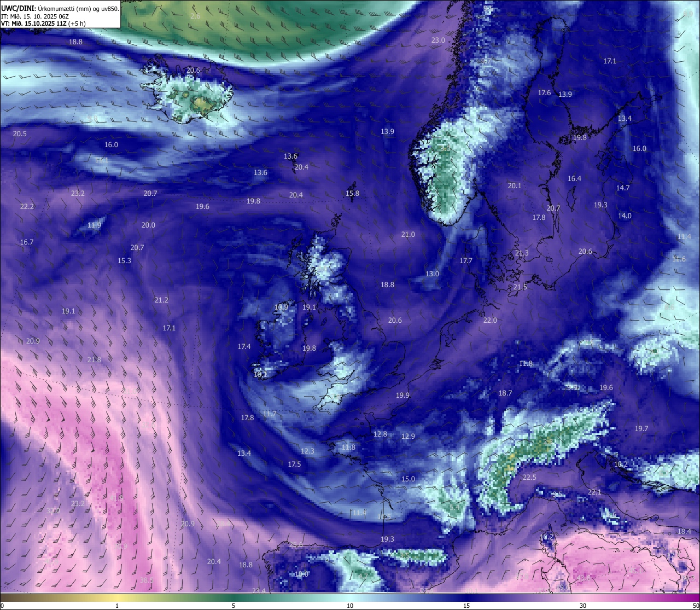This screenshot has width=700, height=610.
Task: Click the 20.1 value over Sweden
Action: 514,186
